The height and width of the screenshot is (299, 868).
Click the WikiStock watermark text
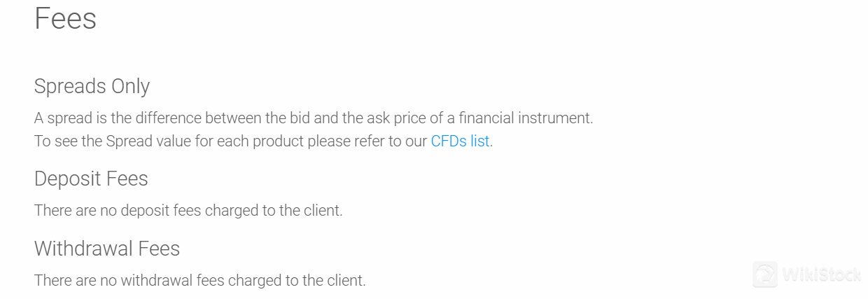822,274
